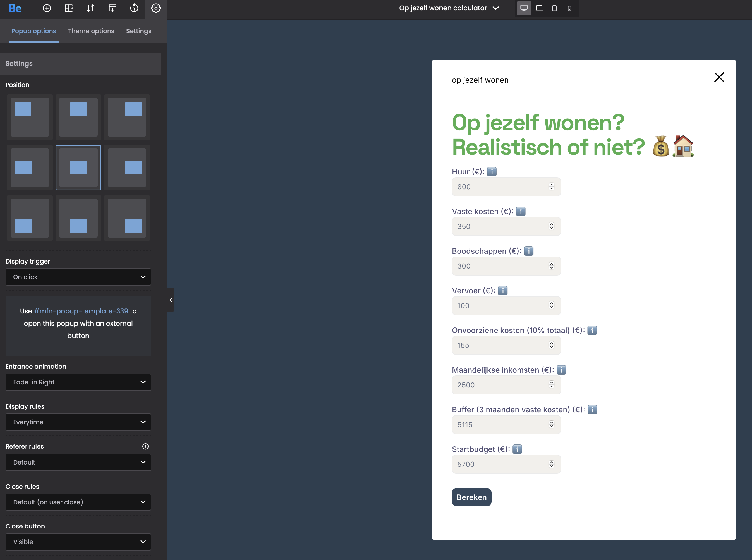Click the info icon next to Buffer
This screenshot has width=752, height=560.
pos(592,410)
